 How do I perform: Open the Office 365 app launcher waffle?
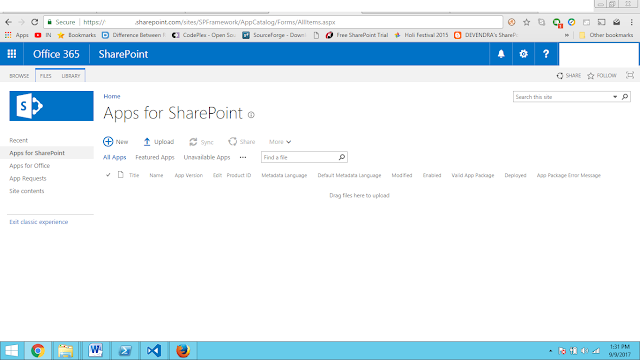click(11, 54)
